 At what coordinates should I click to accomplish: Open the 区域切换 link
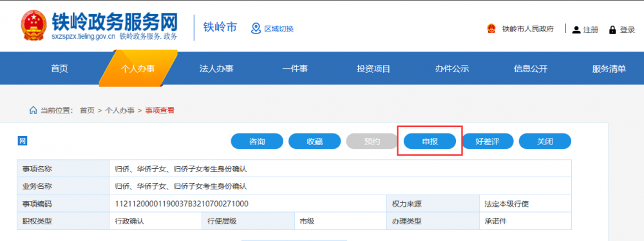(x=279, y=29)
